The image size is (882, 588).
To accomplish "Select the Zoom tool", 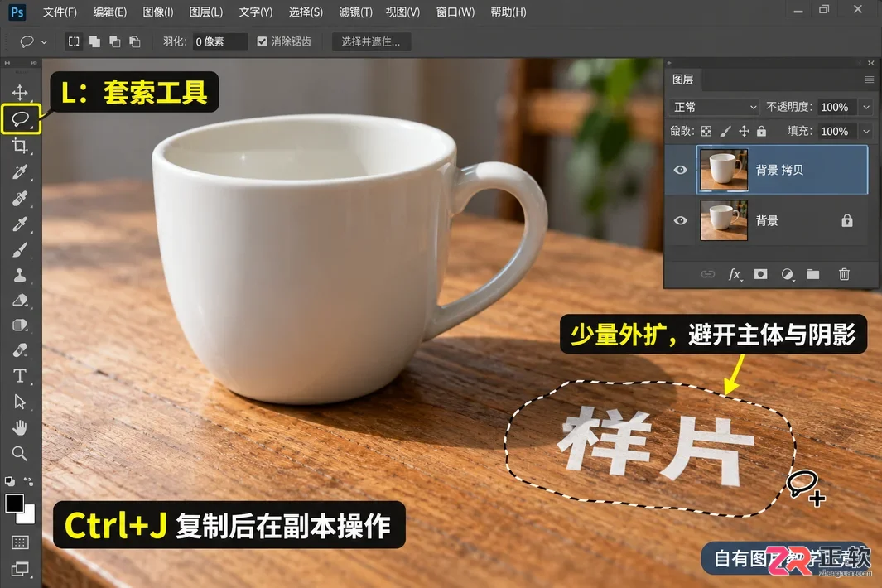I will point(20,454).
